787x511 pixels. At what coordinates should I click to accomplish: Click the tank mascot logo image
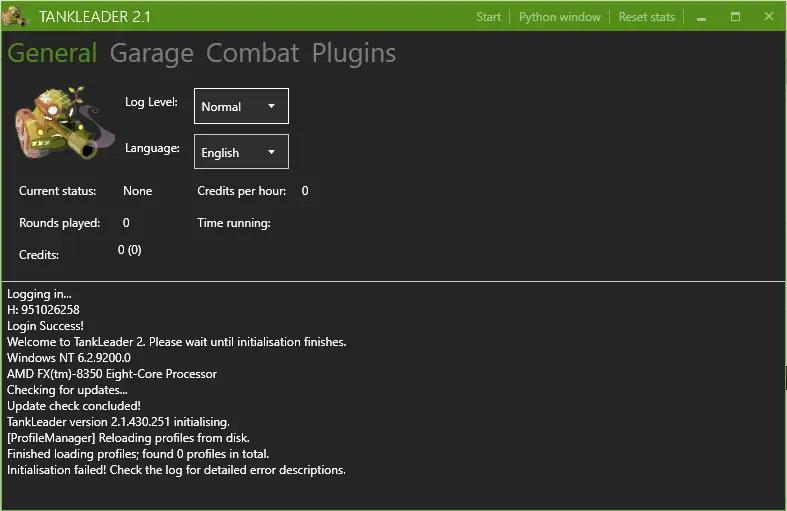pos(65,123)
